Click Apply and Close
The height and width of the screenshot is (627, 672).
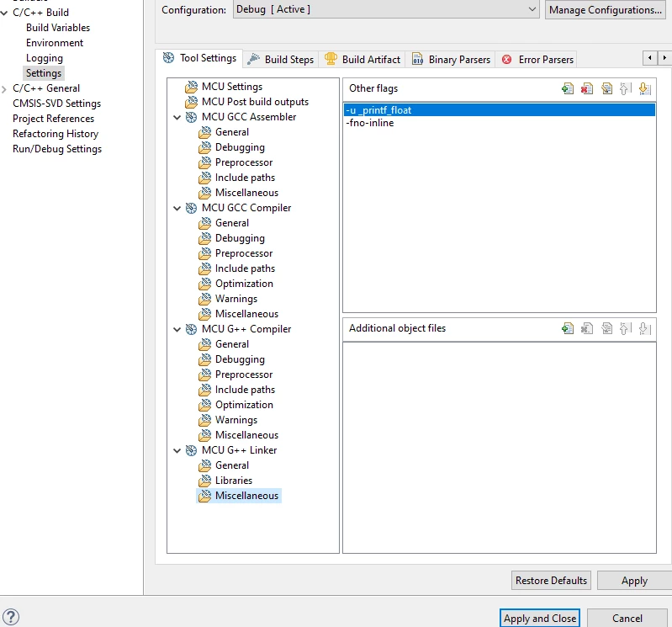540,619
